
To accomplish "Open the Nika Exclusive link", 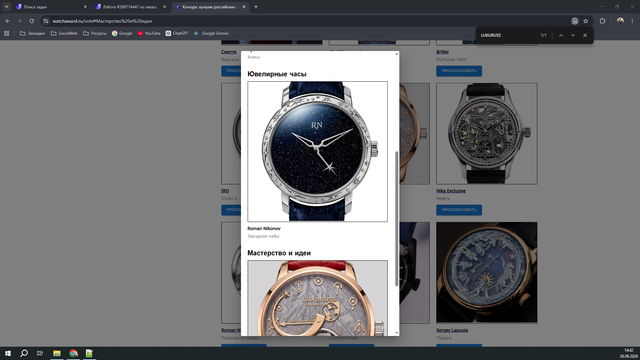I will pyautogui.click(x=451, y=191).
